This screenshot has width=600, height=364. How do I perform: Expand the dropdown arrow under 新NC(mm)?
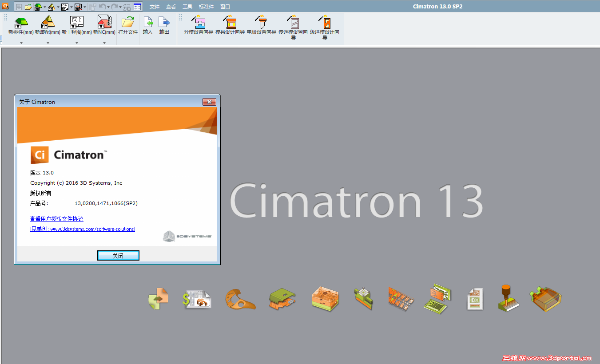104,43
